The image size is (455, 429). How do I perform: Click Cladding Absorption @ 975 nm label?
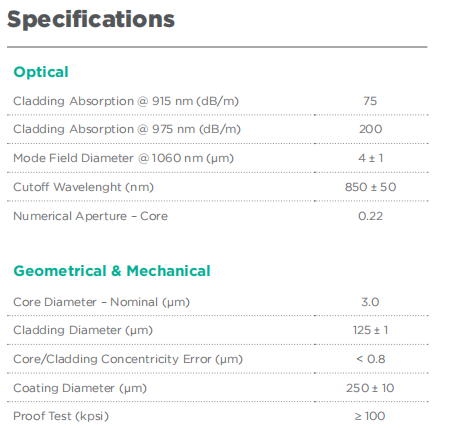pos(127,129)
